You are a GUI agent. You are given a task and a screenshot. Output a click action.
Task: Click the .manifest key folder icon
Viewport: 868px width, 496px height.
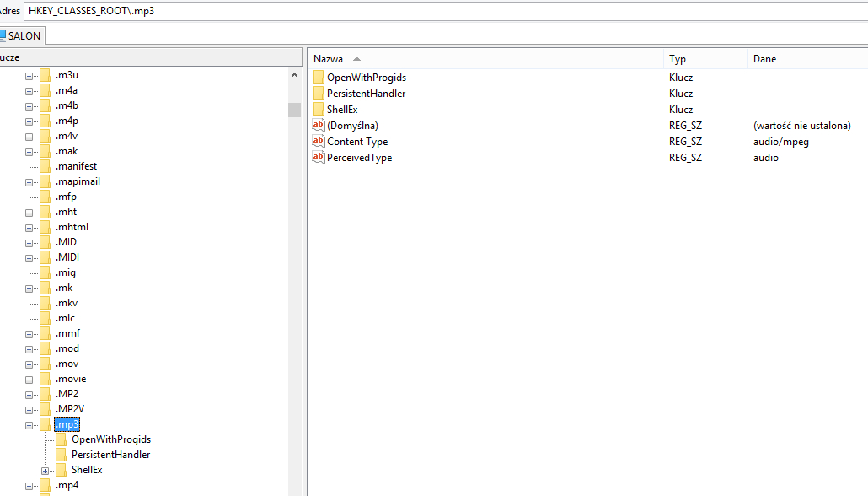pos(45,166)
